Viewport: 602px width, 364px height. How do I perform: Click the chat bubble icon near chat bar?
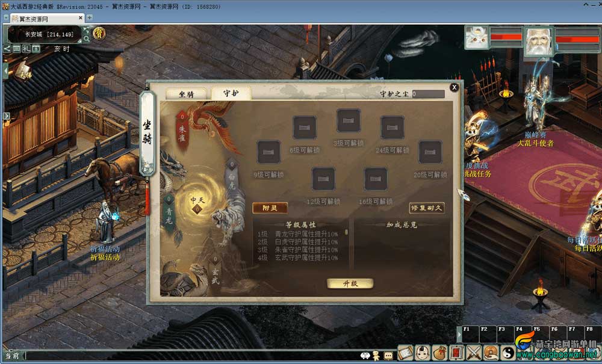tap(388, 356)
